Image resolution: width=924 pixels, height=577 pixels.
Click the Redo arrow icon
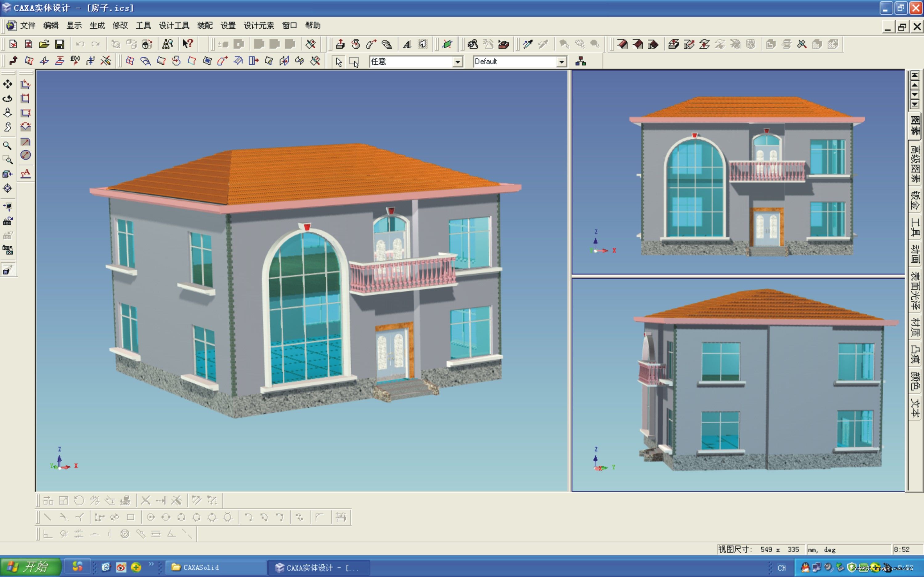coord(96,44)
